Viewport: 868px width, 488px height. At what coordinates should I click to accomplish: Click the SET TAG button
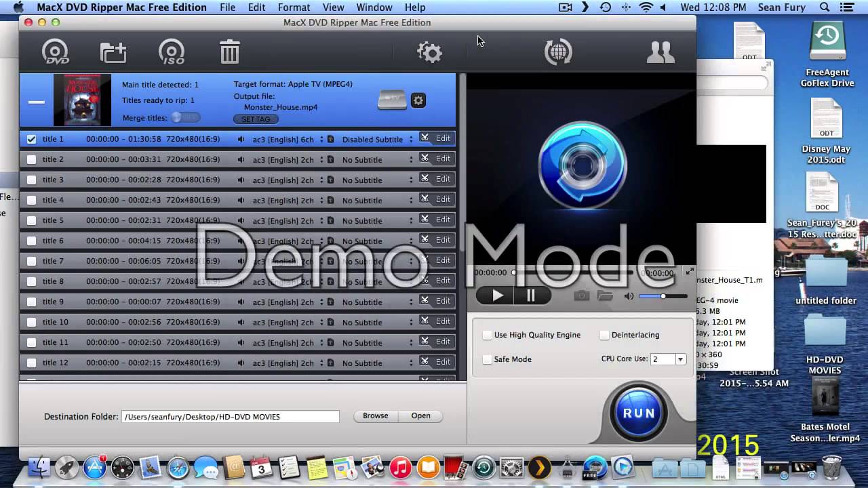tap(256, 119)
